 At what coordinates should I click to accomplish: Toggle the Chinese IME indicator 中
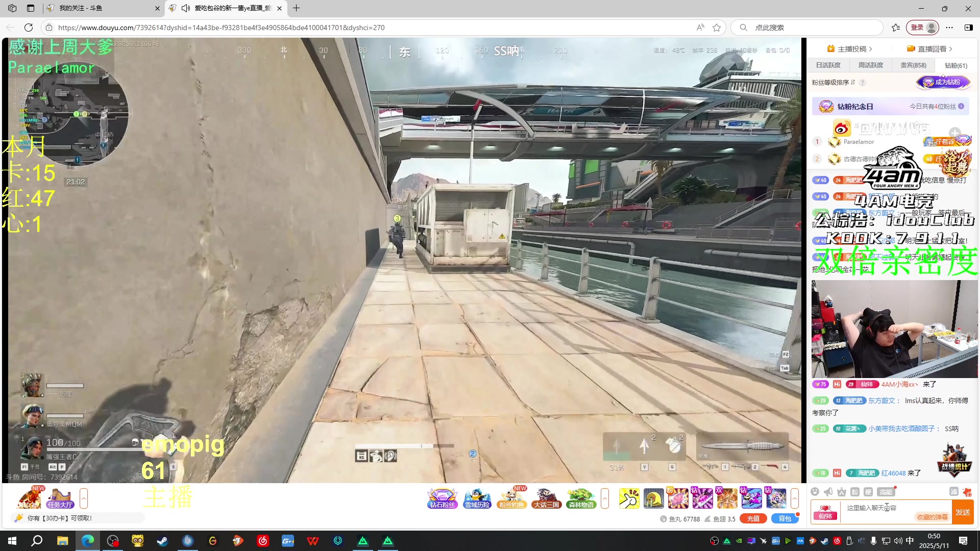910,541
